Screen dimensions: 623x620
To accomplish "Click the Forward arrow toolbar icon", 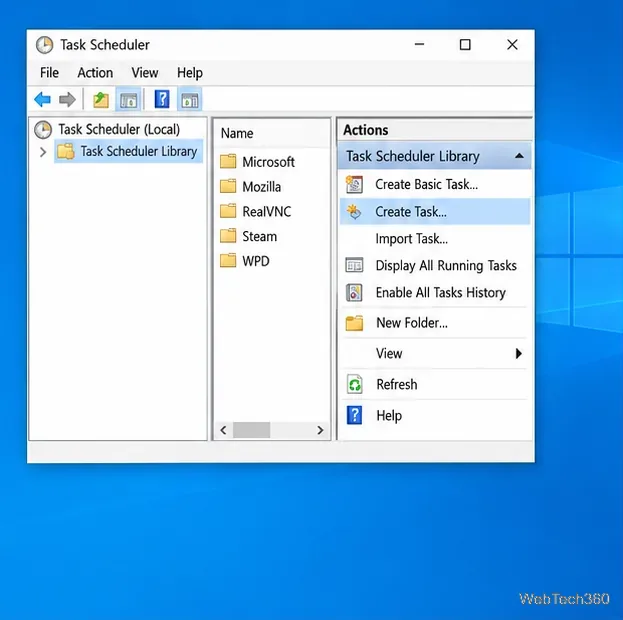I will click(67, 99).
